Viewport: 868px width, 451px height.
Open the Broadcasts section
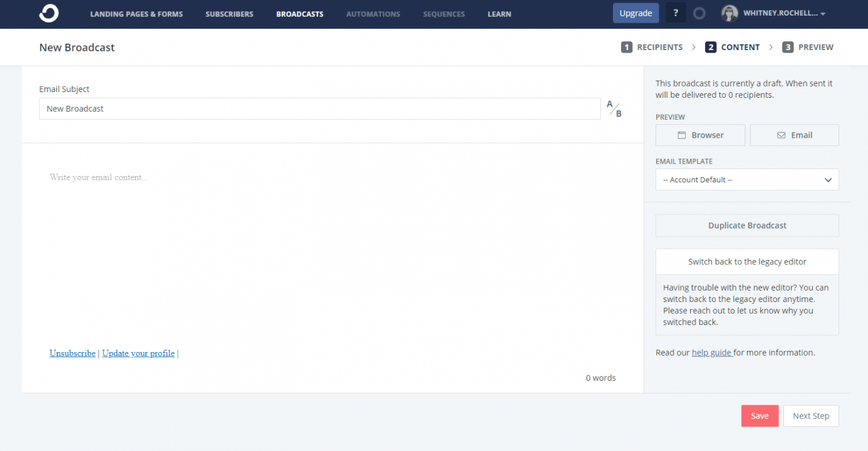300,14
